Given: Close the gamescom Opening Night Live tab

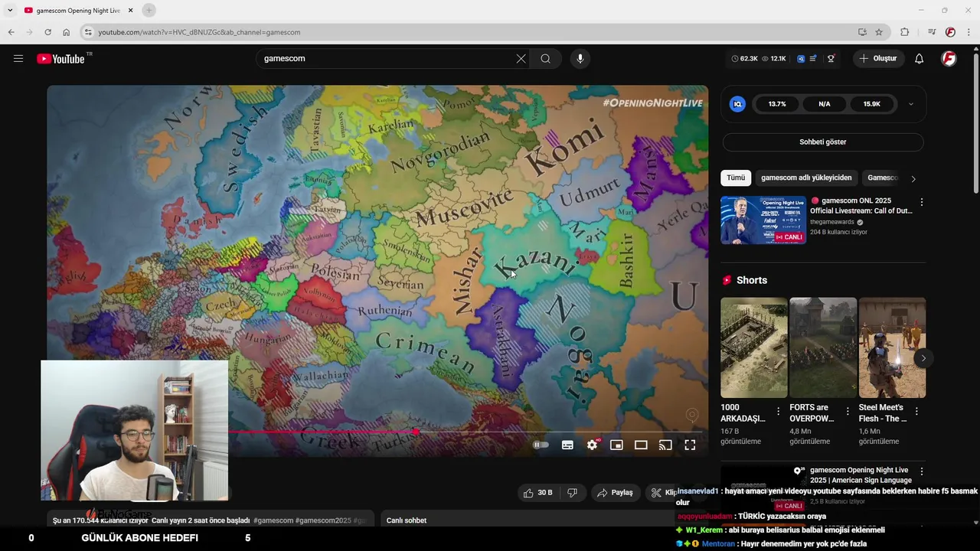Looking at the screenshot, I should 130,10.
